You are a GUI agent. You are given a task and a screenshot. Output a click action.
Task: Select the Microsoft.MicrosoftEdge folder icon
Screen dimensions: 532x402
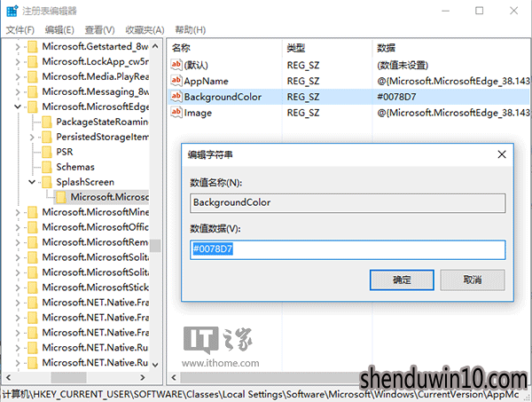(33, 106)
